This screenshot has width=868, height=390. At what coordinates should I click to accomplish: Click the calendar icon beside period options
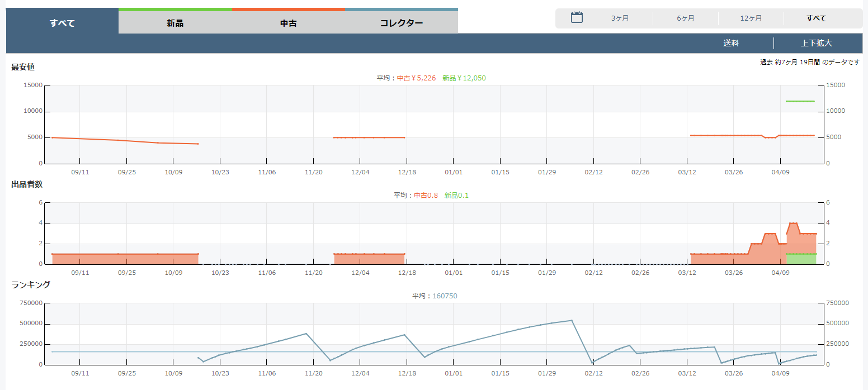(x=577, y=18)
